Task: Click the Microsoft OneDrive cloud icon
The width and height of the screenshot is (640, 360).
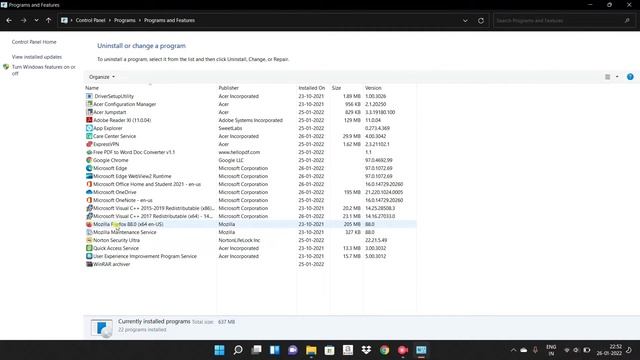Action: pyautogui.click(x=89, y=192)
